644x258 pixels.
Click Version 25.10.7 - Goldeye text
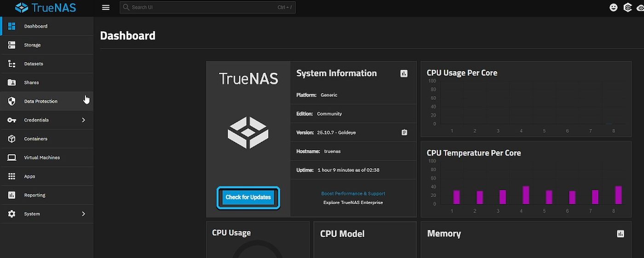pyautogui.click(x=326, y=133)
